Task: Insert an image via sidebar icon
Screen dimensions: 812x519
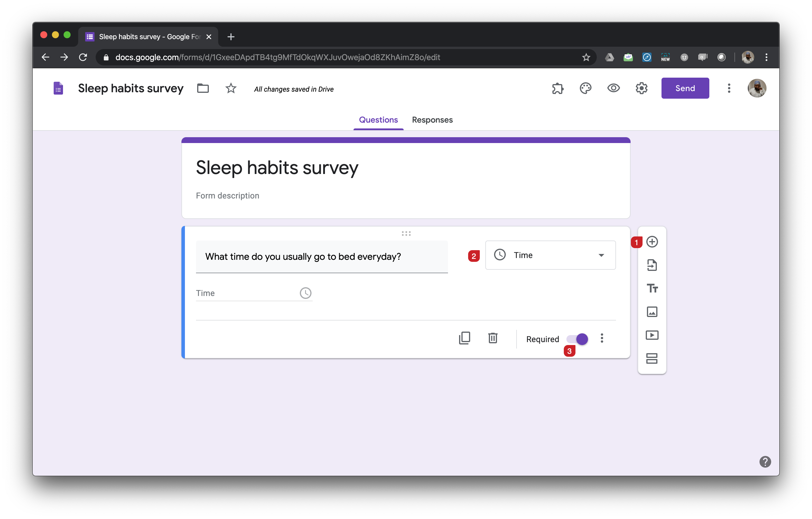Action: [x=652, y=312]
